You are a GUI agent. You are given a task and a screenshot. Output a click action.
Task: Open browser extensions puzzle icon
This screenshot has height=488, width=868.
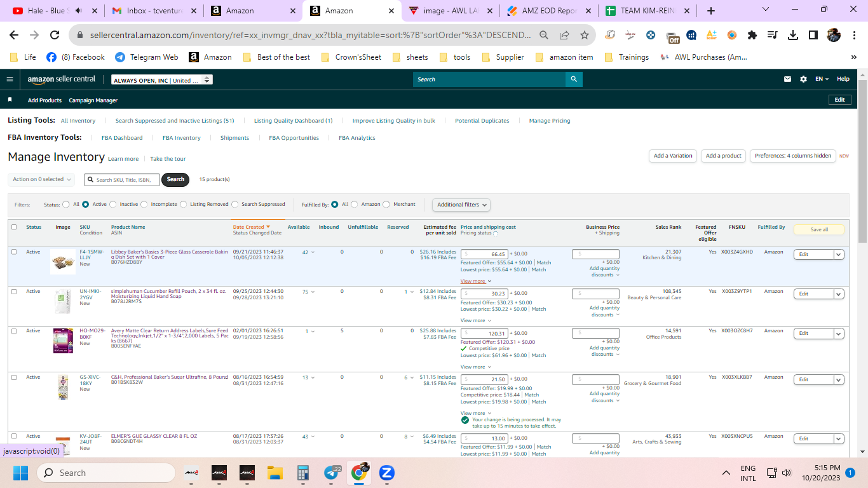click(752, 36)
